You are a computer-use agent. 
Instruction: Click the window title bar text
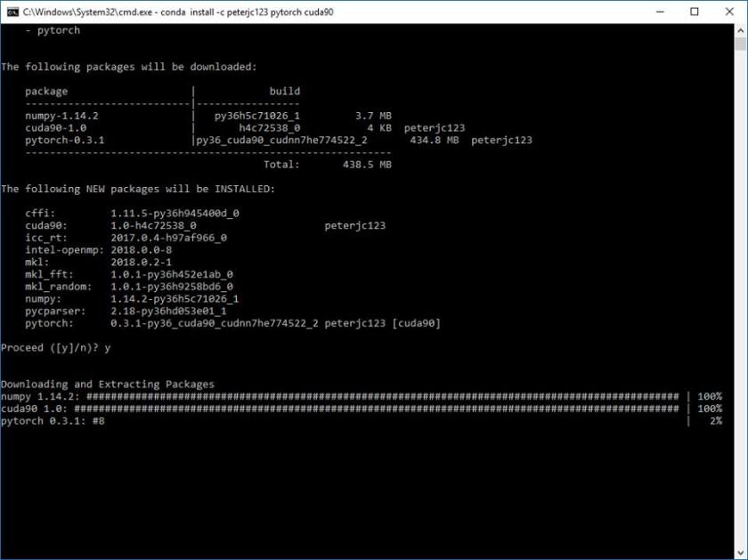tap(176, 12)
